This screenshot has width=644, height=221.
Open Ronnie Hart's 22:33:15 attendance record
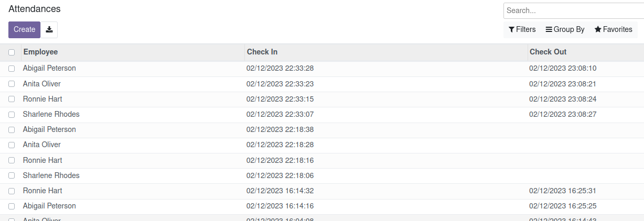pos(42,99)
